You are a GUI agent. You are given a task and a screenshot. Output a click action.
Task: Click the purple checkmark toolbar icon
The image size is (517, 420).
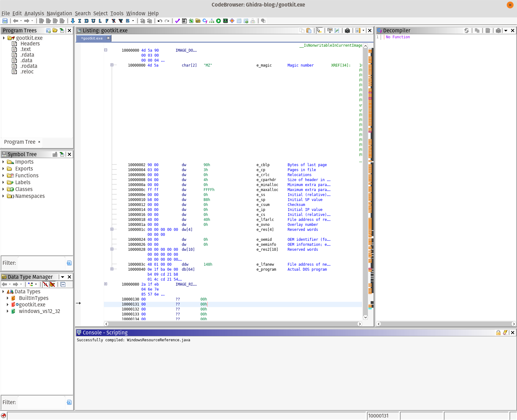pos(177,21)
